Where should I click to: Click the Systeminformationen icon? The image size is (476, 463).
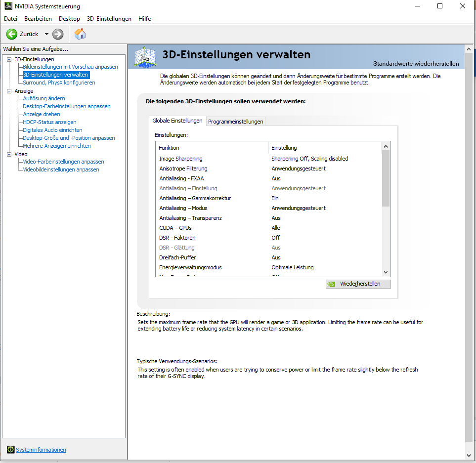click(x=10, y=449)
